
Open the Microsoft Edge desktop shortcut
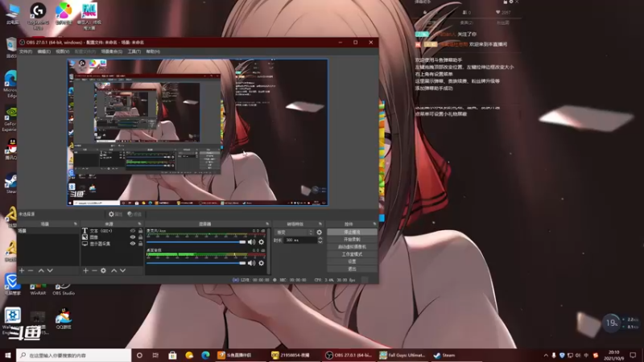pos(10,84)
